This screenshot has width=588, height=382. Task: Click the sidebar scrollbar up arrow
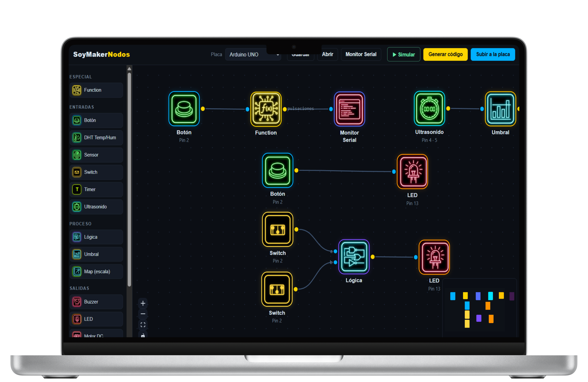pyautogui.click(x=129, y=69)
